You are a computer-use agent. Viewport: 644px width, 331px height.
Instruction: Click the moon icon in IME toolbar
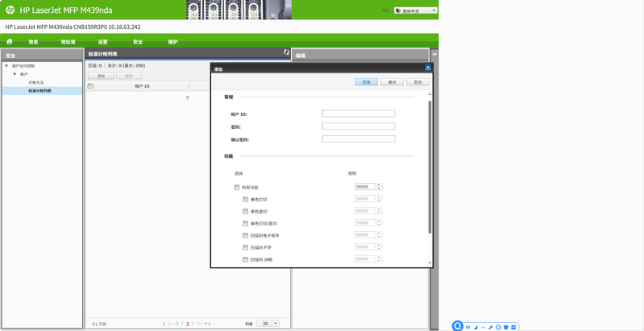click(476, 327)
